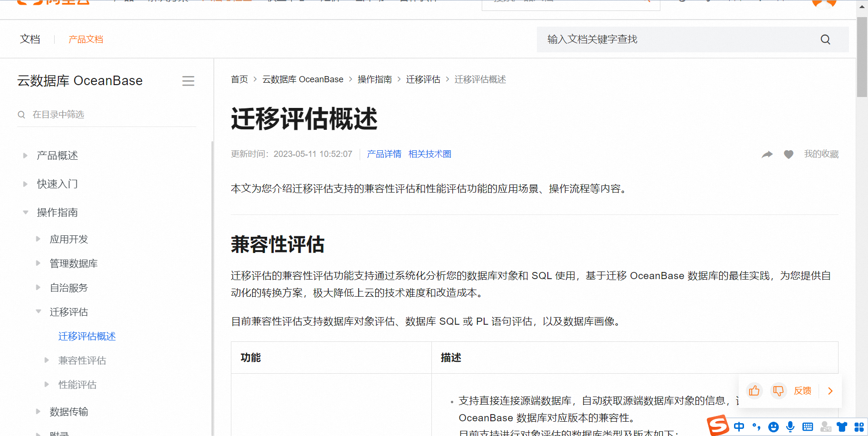Expand the 产品概述 tree arrow
Viewport: 868px width, 436px height.
click(25, 155)
